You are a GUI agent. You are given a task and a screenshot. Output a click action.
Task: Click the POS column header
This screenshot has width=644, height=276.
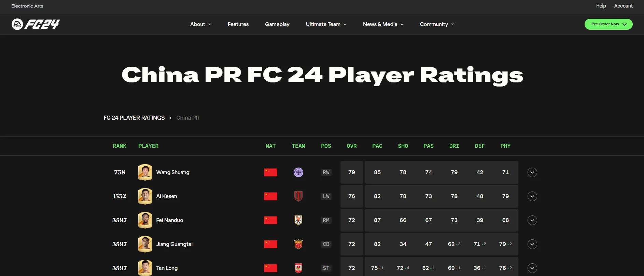[326, 146]
